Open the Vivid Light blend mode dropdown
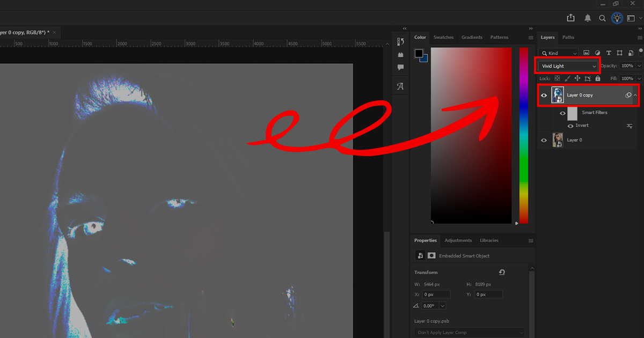644x338 pixels. [x=568, y=66]
